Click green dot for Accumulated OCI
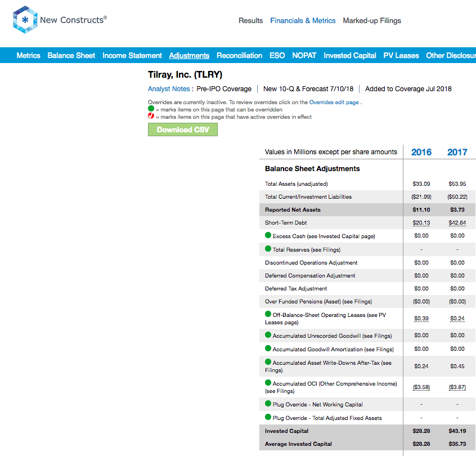 pos(268,383)
